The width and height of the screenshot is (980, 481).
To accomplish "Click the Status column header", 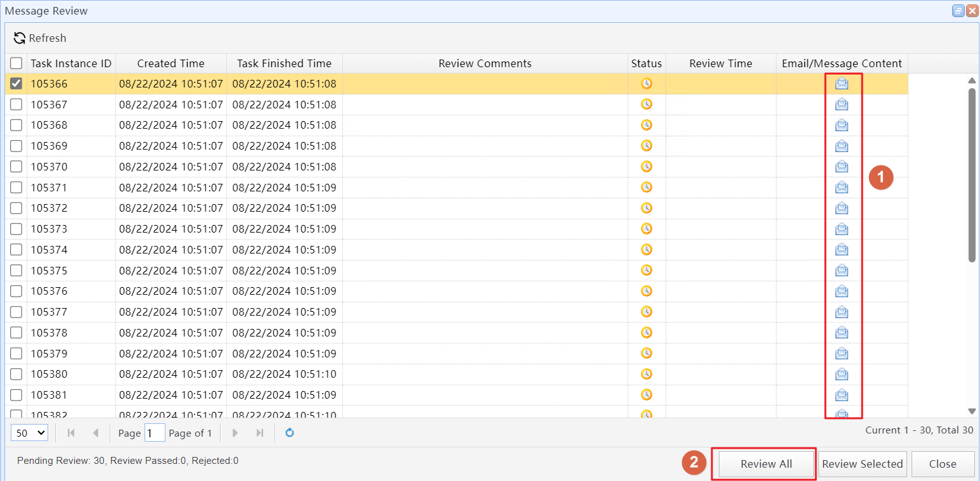I will click(x=647, y=63).
